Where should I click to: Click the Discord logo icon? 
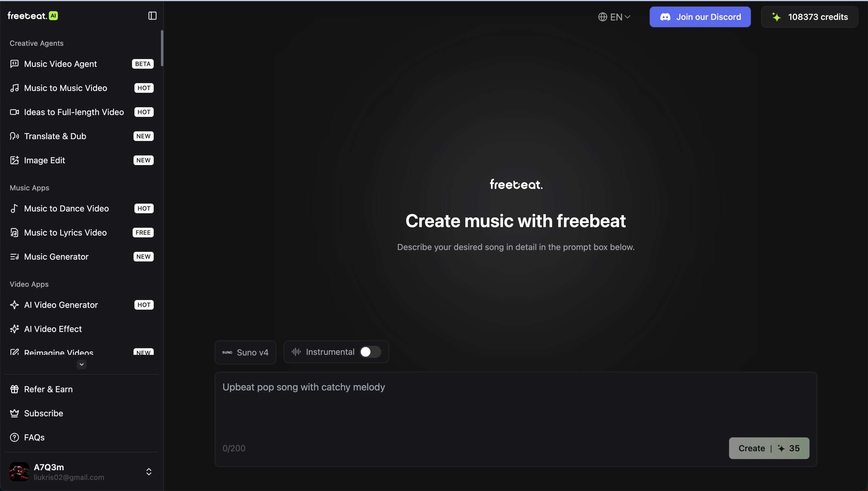(x=665, y=17)
